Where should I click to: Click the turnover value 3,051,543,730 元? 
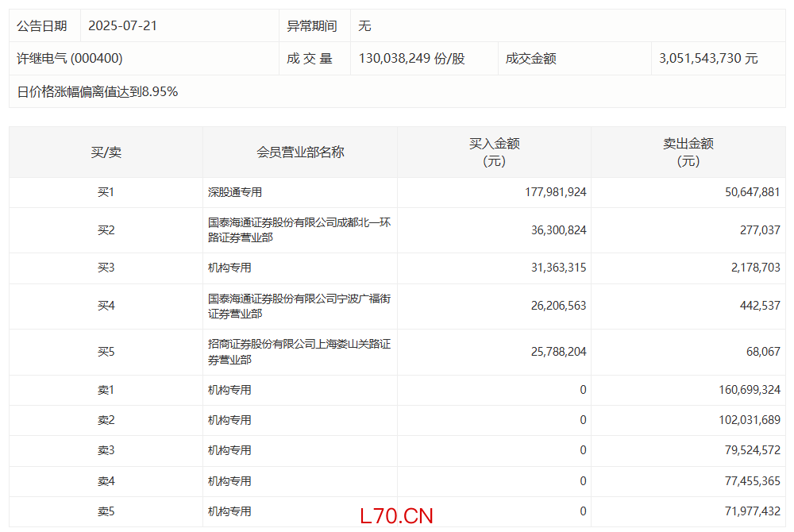click(708, 59)
